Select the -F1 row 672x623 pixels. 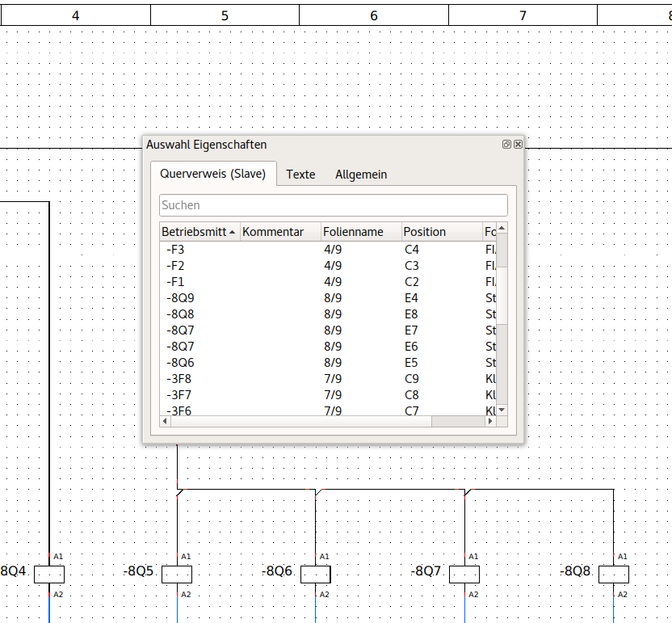click(x=328, y=282)
